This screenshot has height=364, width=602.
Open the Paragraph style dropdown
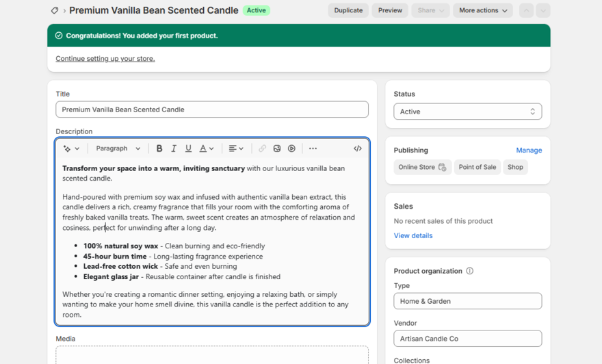click(118, 148)
